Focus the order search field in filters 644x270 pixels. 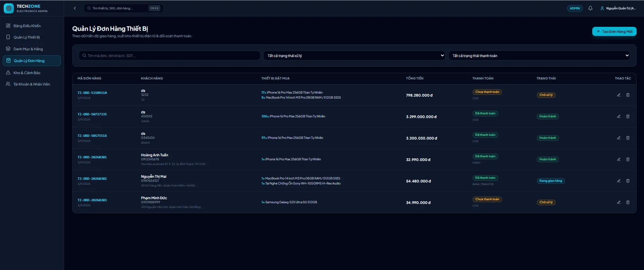coord(169,56)
